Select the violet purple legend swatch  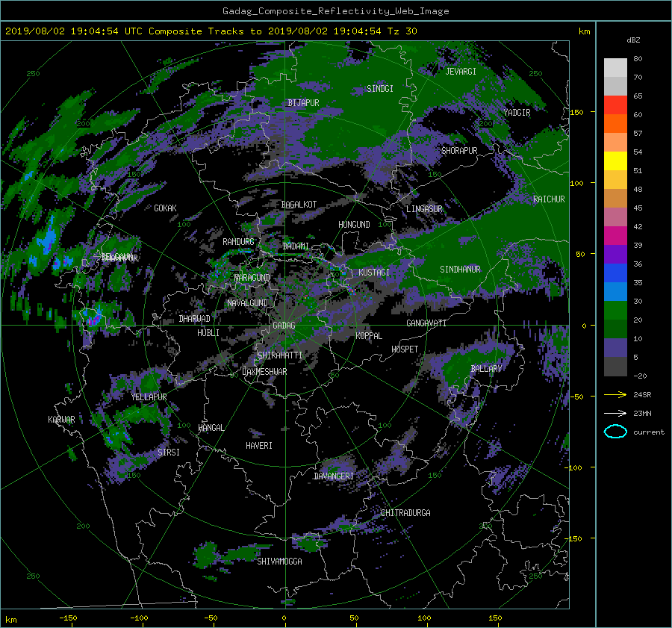click(615, 255)
